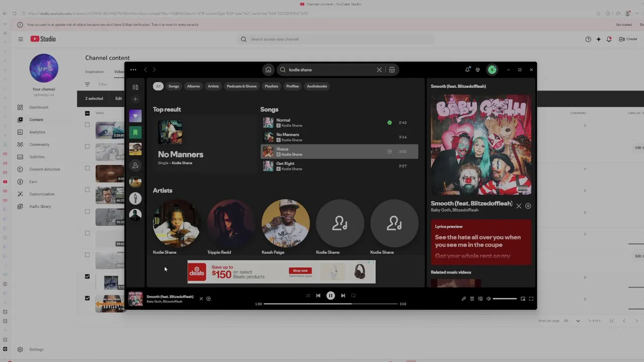Filter Spotify results by Audiobooks
This screenshot has width=644, height=362.
[317, 86]
